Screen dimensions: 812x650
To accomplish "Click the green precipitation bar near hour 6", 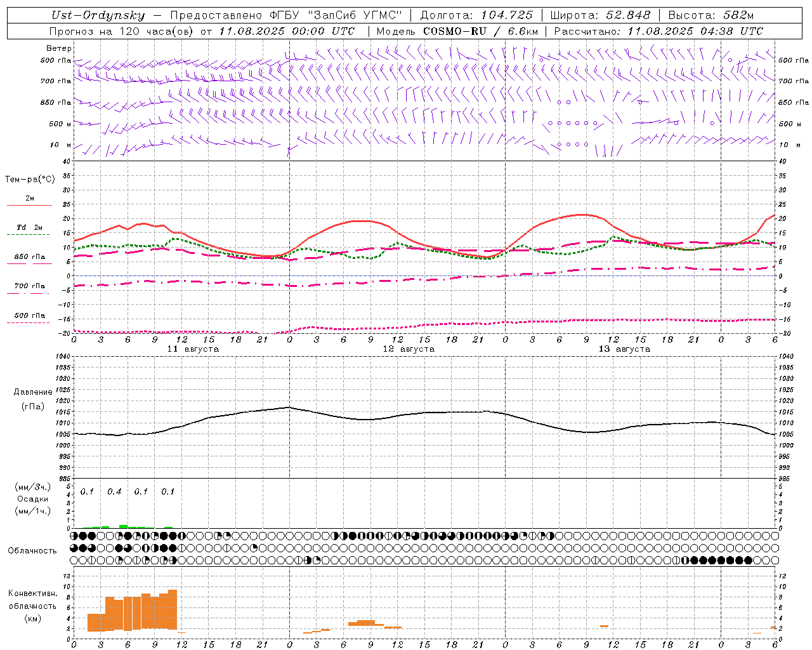I will click(124, 526).
